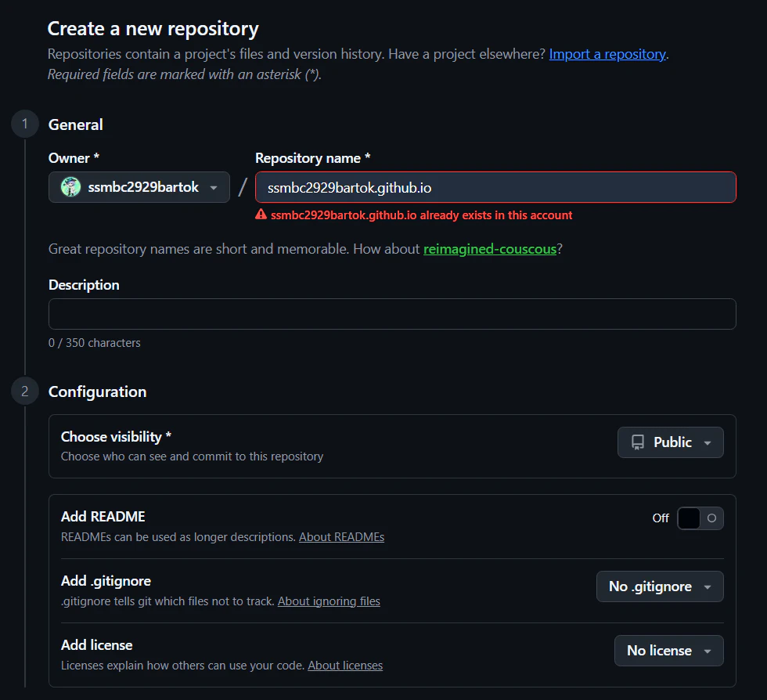Open the Owner dropdown
This screenshot has height=700, width=767.
tap(139, 187)
